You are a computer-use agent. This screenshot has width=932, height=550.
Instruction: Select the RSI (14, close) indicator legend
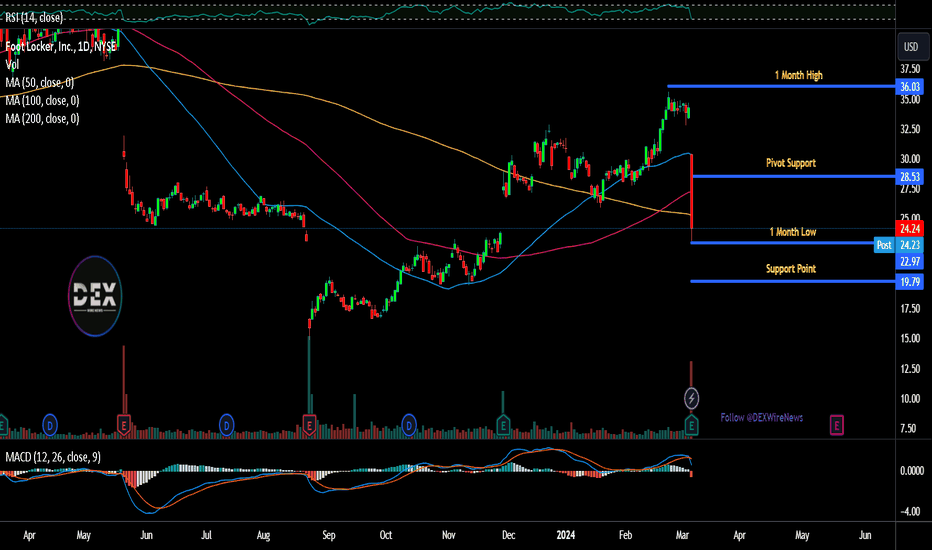click(x=34, y=17)
